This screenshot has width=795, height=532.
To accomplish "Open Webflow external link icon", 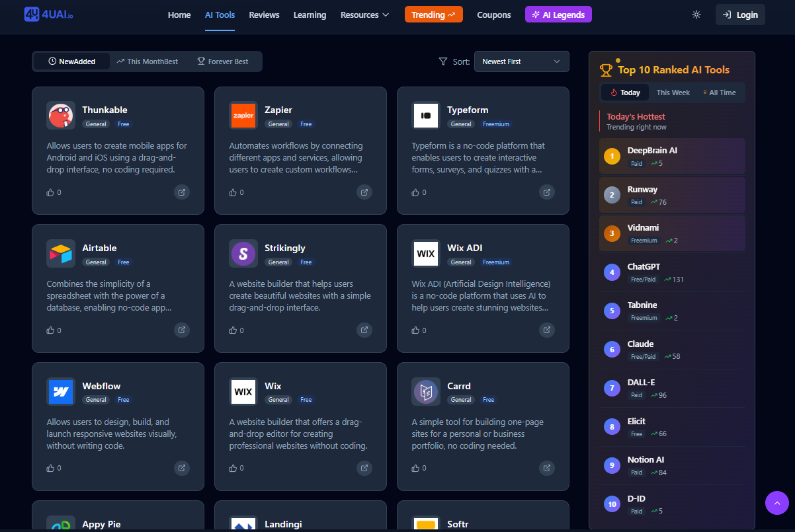I will click(182, 468).
